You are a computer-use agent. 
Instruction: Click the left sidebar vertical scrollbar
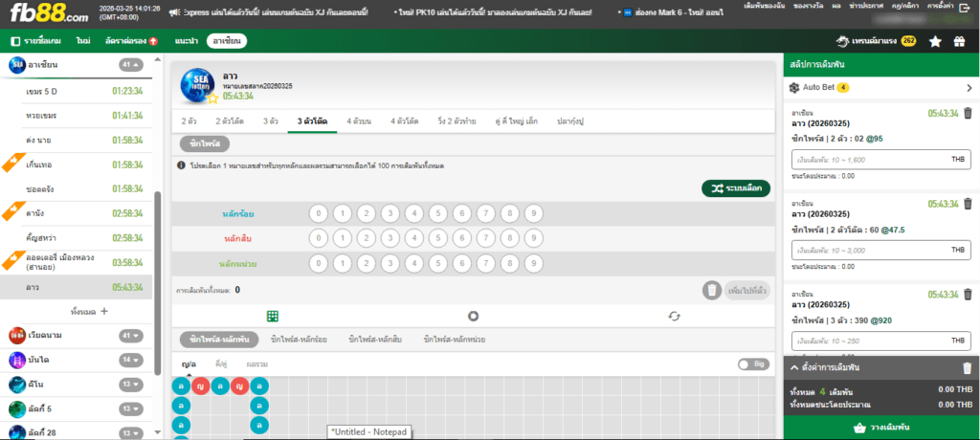click(x=158, y=281)
